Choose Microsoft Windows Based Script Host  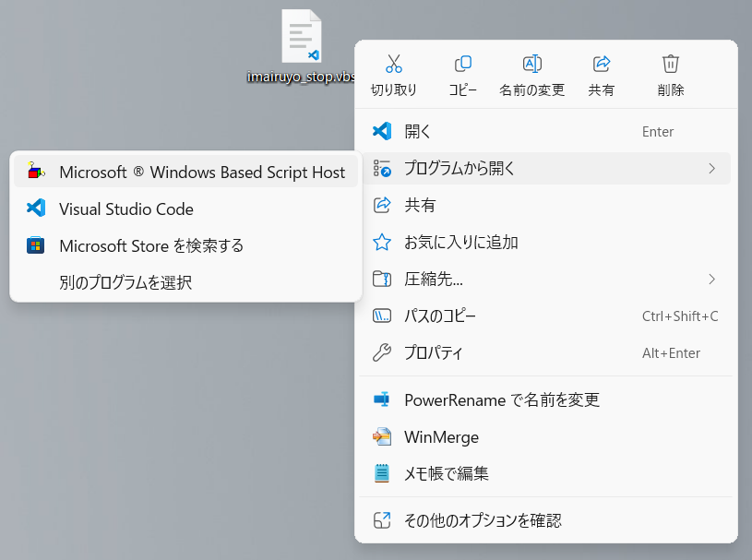click(x=186, y=172)
